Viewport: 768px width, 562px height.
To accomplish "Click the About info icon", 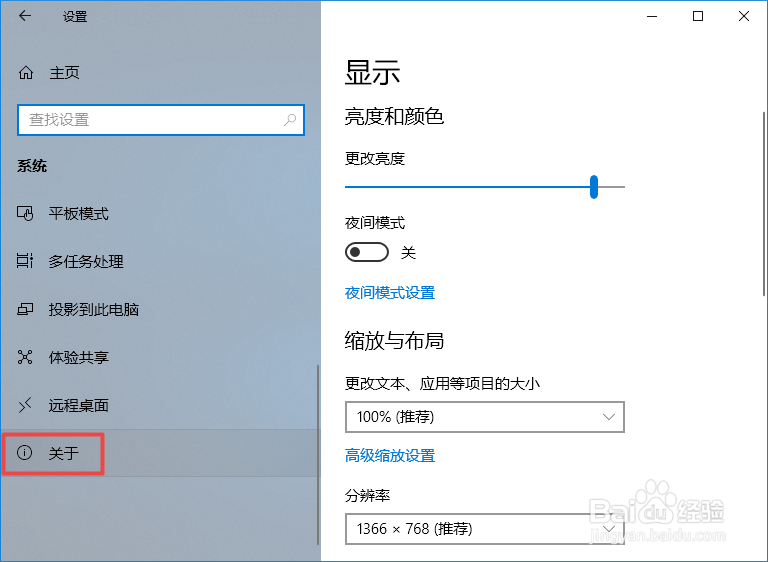I will (x=24, y=453).
